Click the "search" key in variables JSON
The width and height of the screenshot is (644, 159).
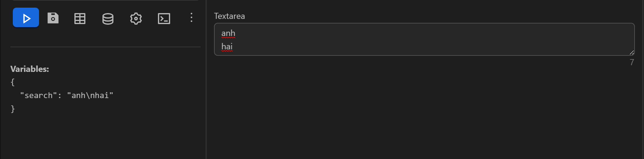[38, 96]
